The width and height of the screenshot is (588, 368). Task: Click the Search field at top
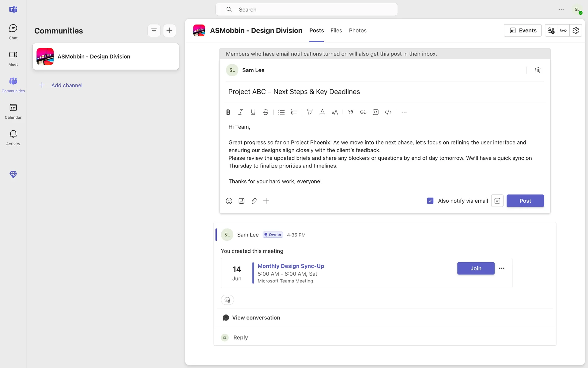point(306,10)
